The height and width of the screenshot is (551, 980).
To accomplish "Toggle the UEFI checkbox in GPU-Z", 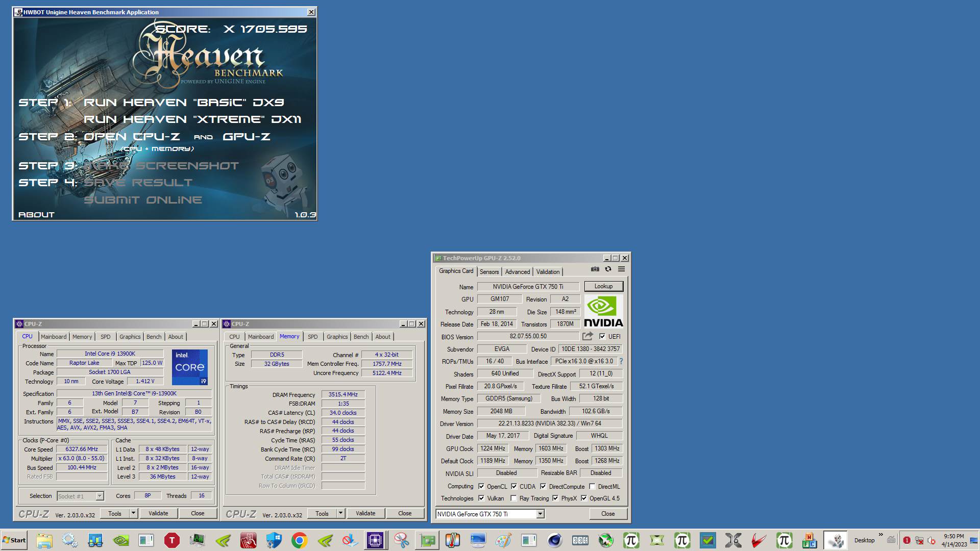I will tap(602, 336).
